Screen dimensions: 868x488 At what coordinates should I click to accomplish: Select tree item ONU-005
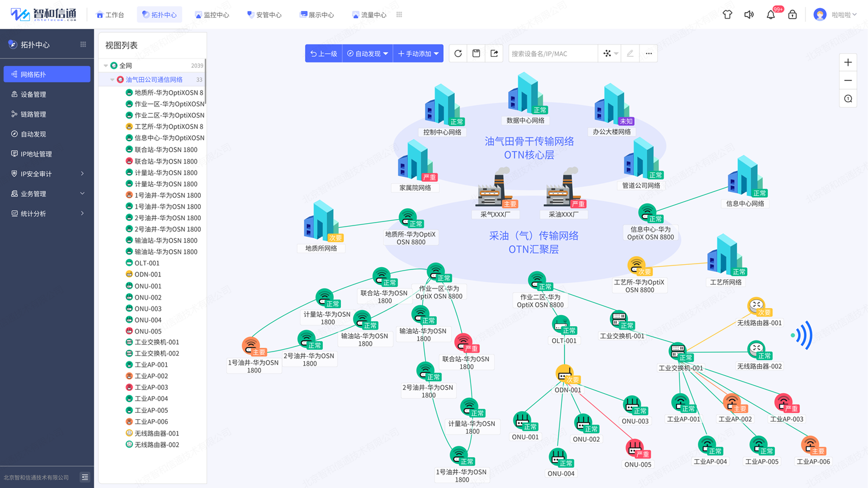(143, 331)
